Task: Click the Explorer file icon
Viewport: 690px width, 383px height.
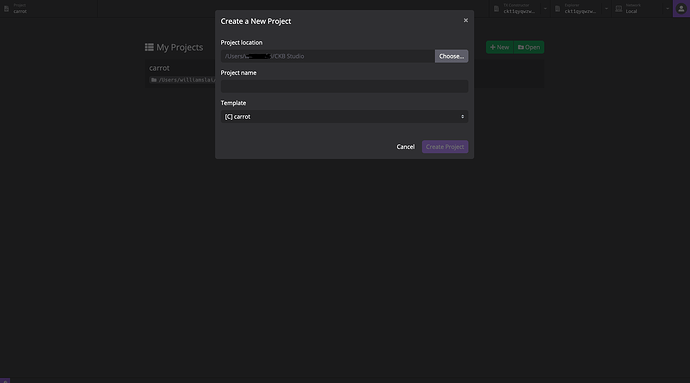Action: tap(558, 9)
